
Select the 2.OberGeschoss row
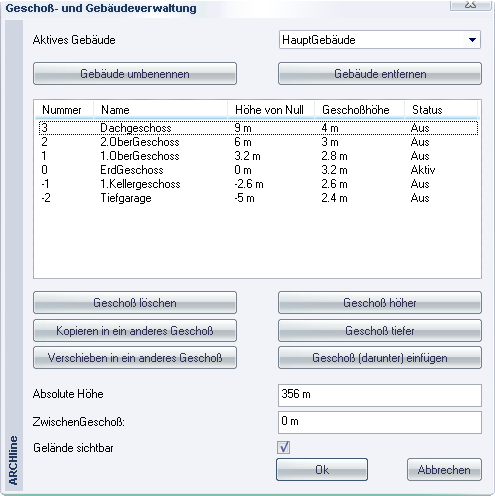coord(258,142)
